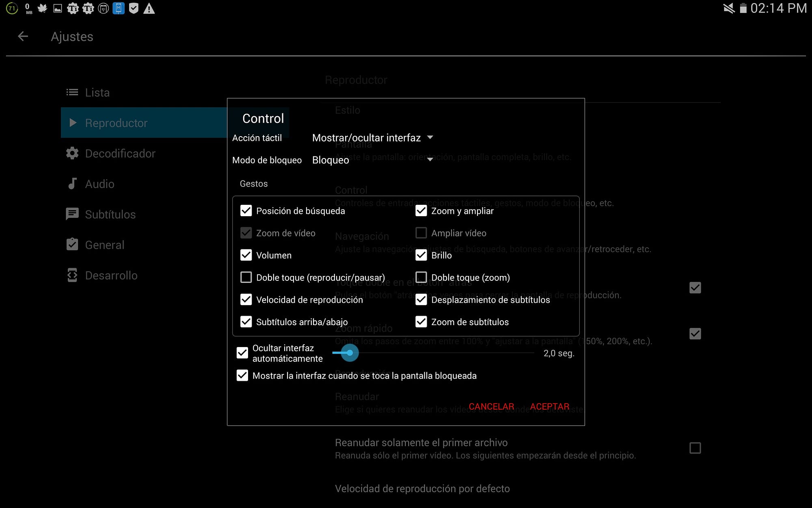
Task: Open the Decodificador settings
Action: point(144,153)
